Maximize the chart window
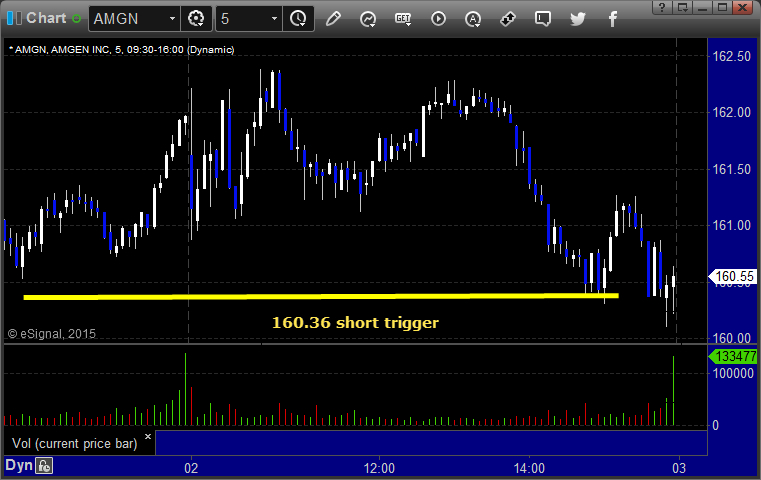The image size is (761, 480). point(722,7)
